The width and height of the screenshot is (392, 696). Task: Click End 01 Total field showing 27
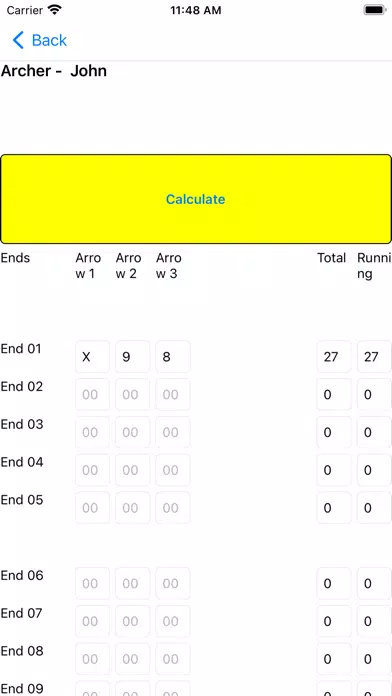pyautogui.click(x=334, y=356)
